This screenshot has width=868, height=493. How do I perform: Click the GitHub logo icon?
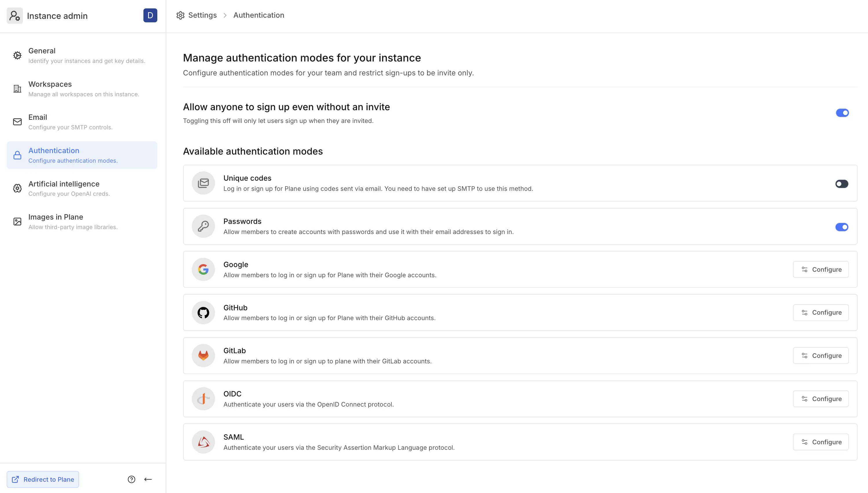203,313
